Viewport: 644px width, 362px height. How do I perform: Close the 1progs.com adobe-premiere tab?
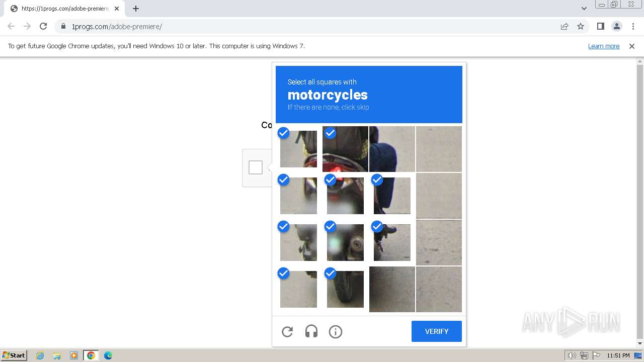(116, 9)
